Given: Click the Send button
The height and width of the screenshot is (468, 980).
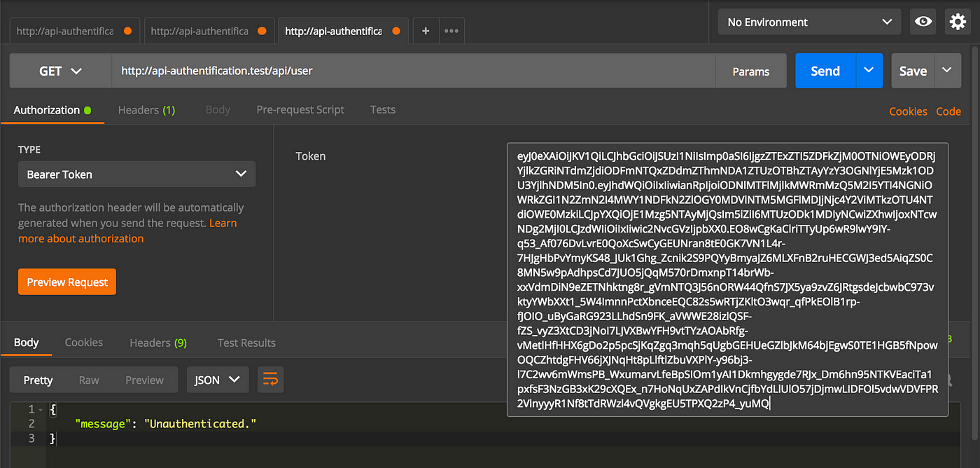Looking at the screenshot, I should click(x=825, y=71).
